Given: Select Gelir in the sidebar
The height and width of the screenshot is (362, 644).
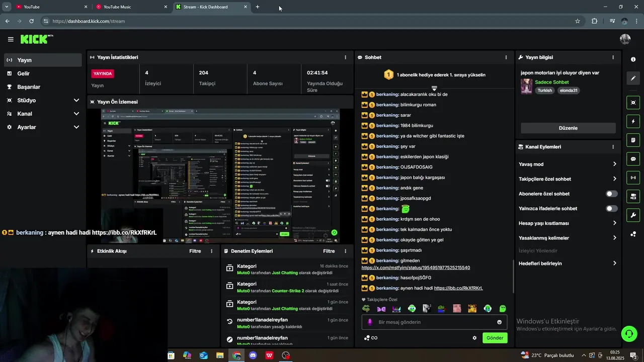Looking at the screenshot, I should click(43, 73).
